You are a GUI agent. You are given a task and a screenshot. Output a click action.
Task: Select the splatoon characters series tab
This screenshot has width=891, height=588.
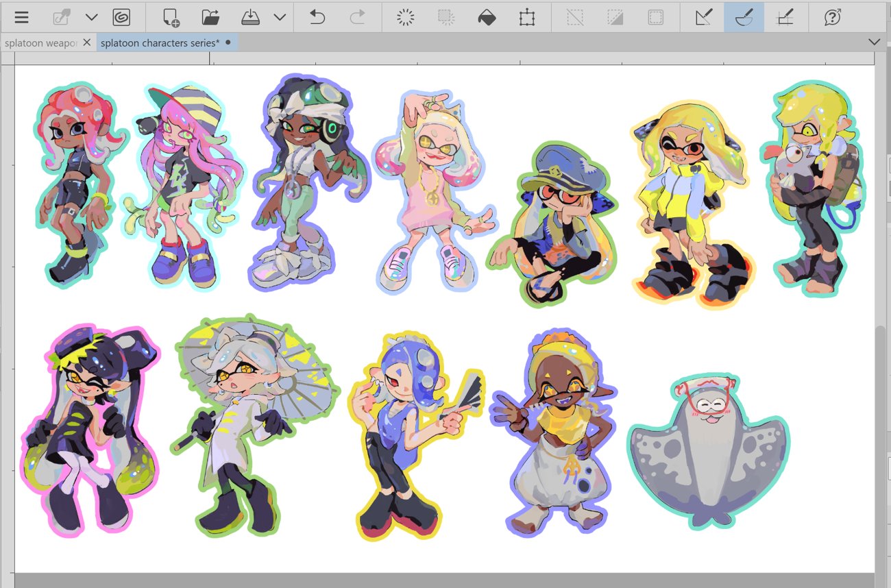pos(160,42)
